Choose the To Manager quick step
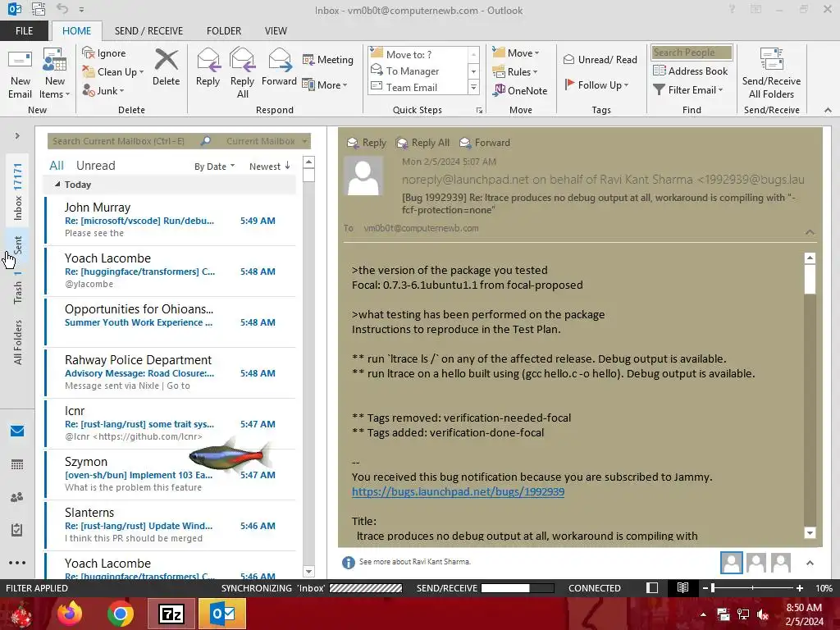 (418, 71)
